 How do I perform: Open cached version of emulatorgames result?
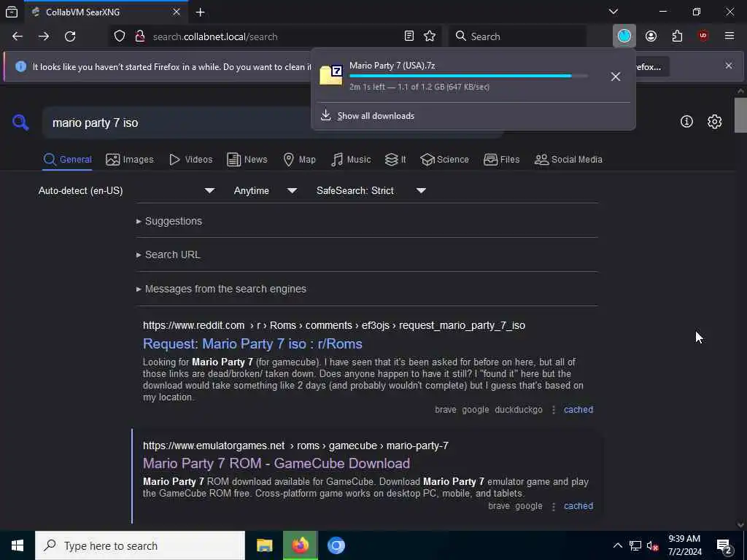click(x=578, y=506)
